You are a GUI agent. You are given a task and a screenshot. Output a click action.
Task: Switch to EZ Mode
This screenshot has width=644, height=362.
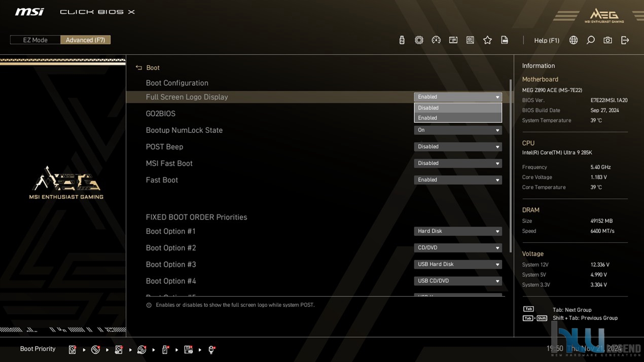[x=35, y=40]
